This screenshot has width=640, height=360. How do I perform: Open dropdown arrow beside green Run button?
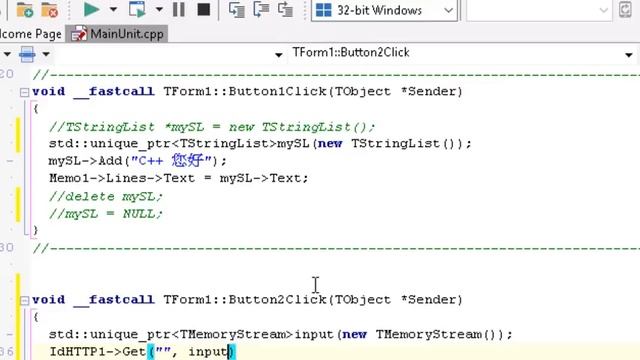tap(113, 9)
